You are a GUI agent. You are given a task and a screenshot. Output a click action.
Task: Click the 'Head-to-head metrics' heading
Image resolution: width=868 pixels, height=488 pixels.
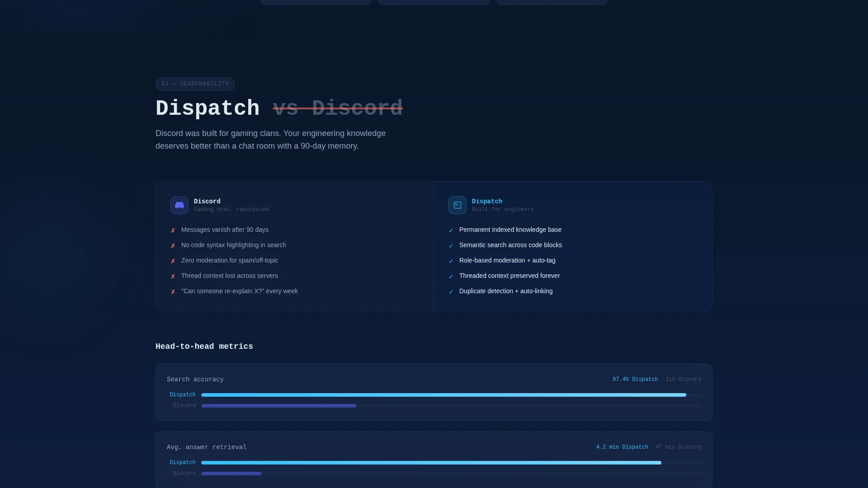click(204, 347)
